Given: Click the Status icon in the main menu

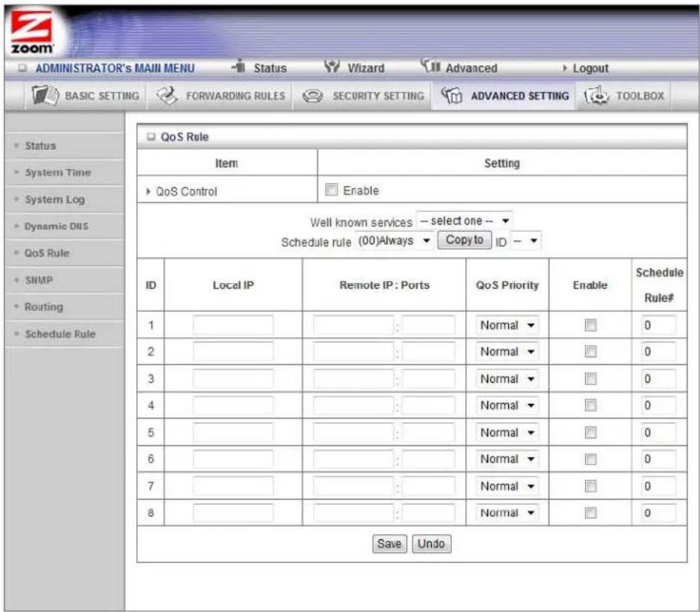Looking at the screenshot, I should tap(239, 66).
